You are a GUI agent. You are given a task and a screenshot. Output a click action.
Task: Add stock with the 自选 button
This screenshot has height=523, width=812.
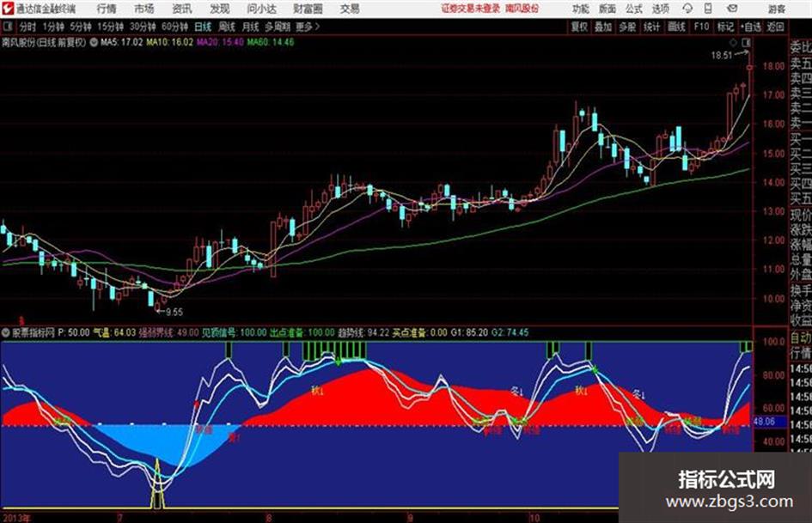click(x=750, y=27)
